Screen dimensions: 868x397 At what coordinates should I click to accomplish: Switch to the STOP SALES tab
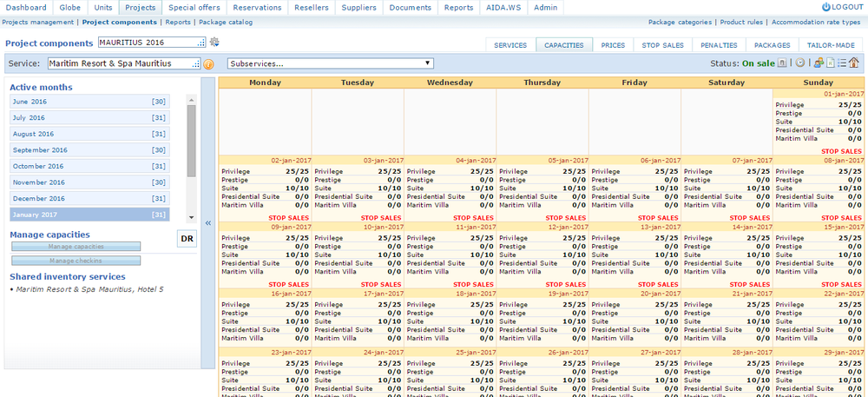(662, 45)
